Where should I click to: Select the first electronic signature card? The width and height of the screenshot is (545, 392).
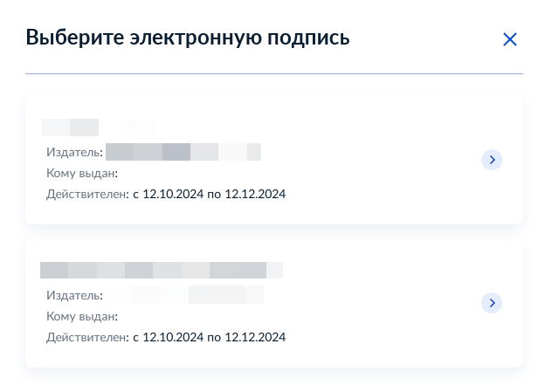[274, 160]
